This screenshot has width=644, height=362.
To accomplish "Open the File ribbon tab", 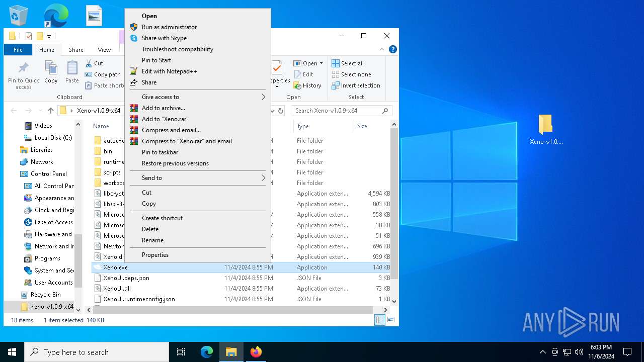I will coord(18,50).
